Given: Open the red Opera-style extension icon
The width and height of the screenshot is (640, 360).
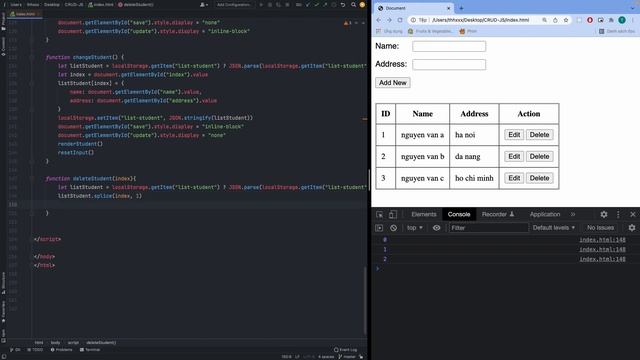Looking at the screenshot, I should pos(590,20).
